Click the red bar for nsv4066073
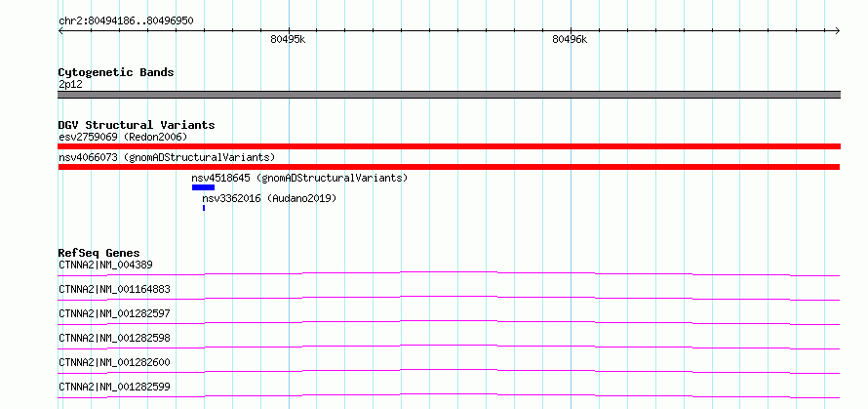This screenshot has height=409, width=868. point(449,167)
